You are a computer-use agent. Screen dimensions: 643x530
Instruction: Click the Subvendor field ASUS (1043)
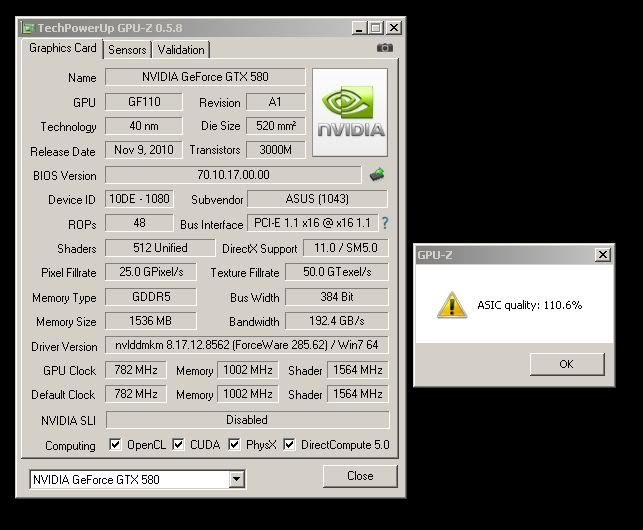tap(317, 199)
